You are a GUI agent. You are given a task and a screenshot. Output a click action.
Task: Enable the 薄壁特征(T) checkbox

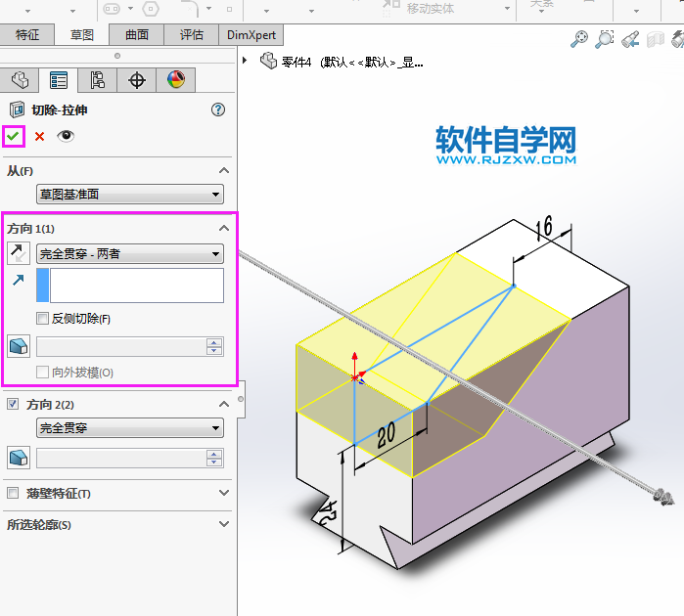click(x=13, y=493)
